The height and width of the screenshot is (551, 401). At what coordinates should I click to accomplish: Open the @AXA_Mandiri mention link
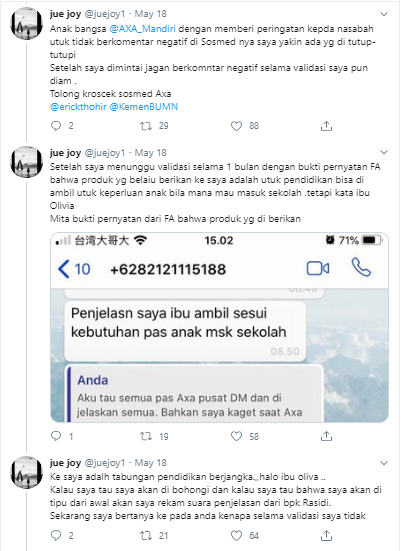tap(142, 28)
